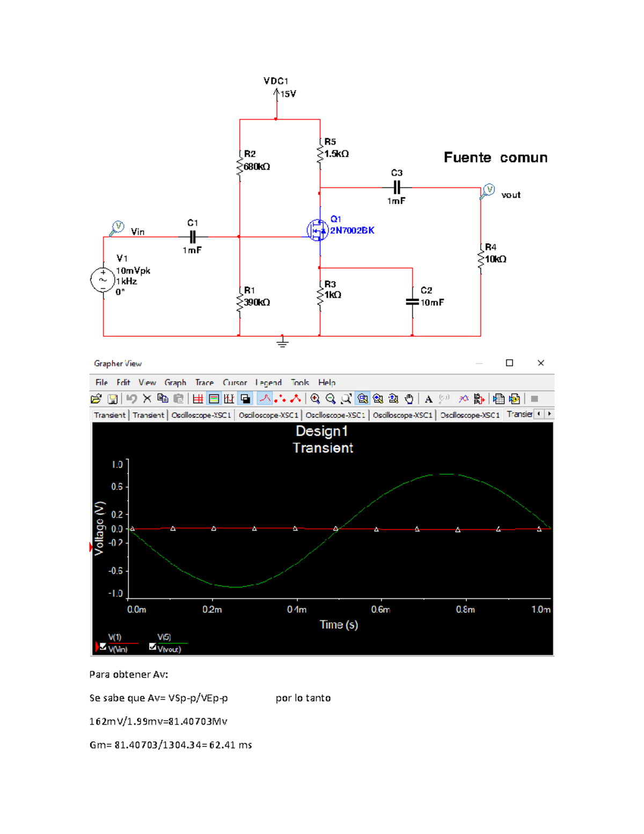Click the overlay traces icon
This screenshot has width=644, height=834.
(464, 398)
